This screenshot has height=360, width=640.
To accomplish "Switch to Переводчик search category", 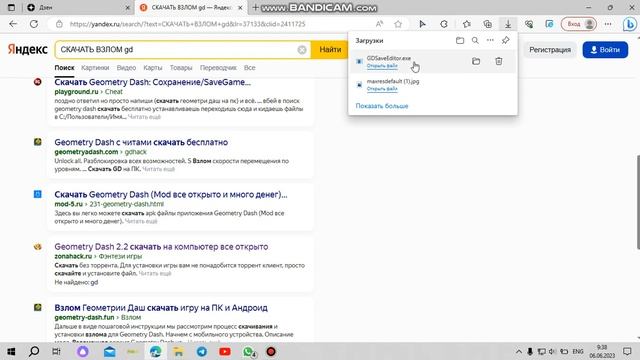I will [218, 68].
